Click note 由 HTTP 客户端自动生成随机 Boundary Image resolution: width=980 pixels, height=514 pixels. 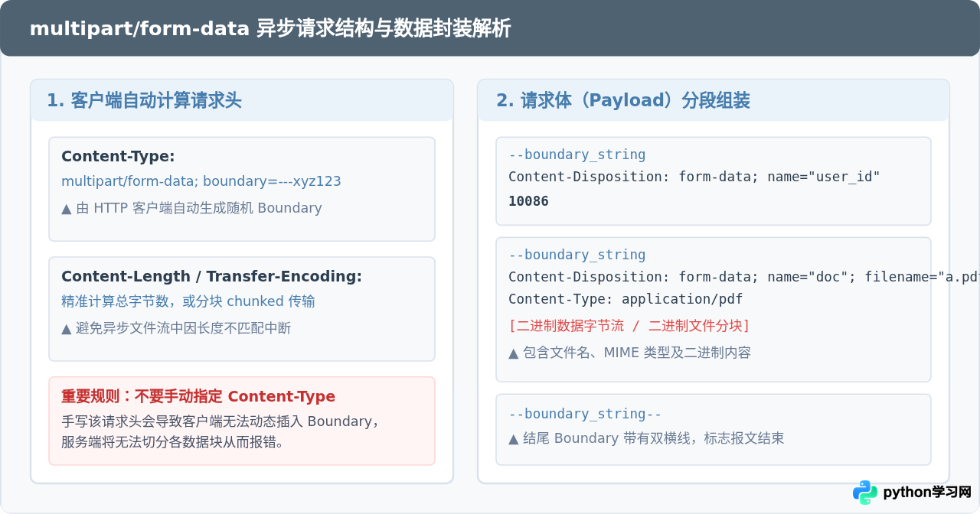click(191, 208)
